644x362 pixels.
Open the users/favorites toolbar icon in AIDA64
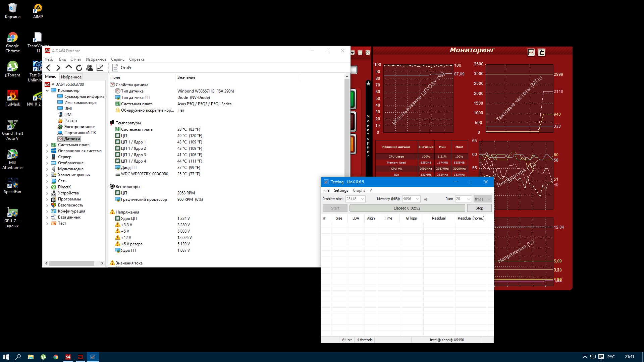(x=89, y=68)
